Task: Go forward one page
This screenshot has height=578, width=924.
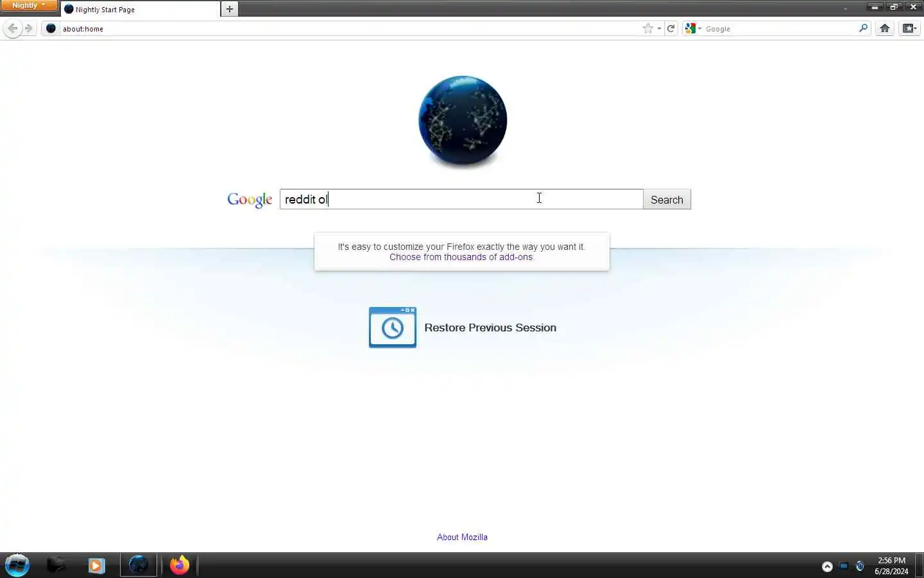Action: pos(28,28)
